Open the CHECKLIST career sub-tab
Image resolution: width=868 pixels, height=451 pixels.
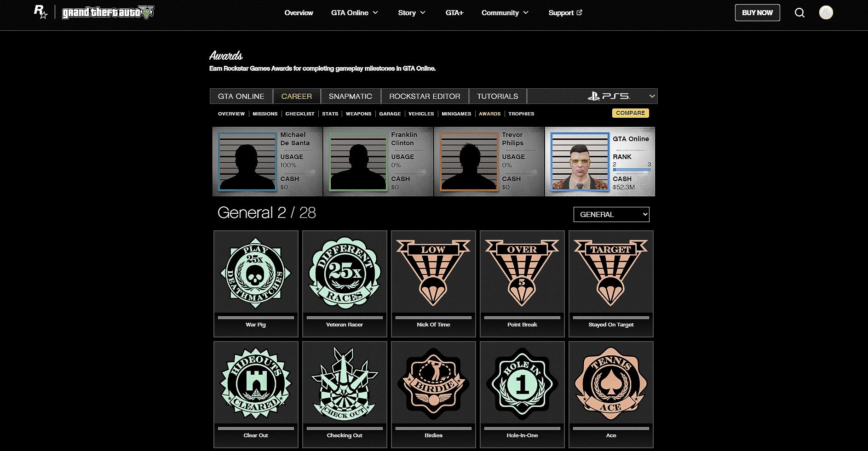click(300, 114)
